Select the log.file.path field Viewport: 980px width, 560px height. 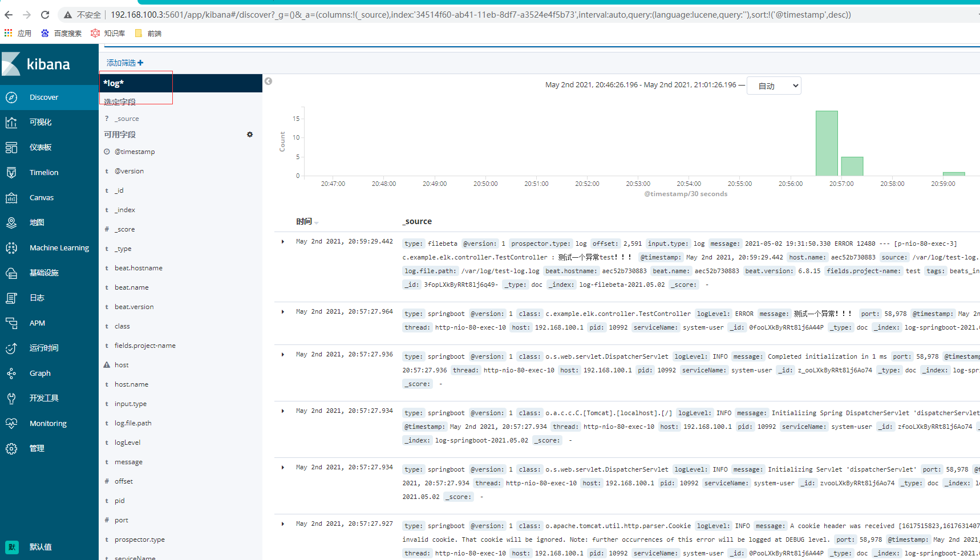(133, 423)
